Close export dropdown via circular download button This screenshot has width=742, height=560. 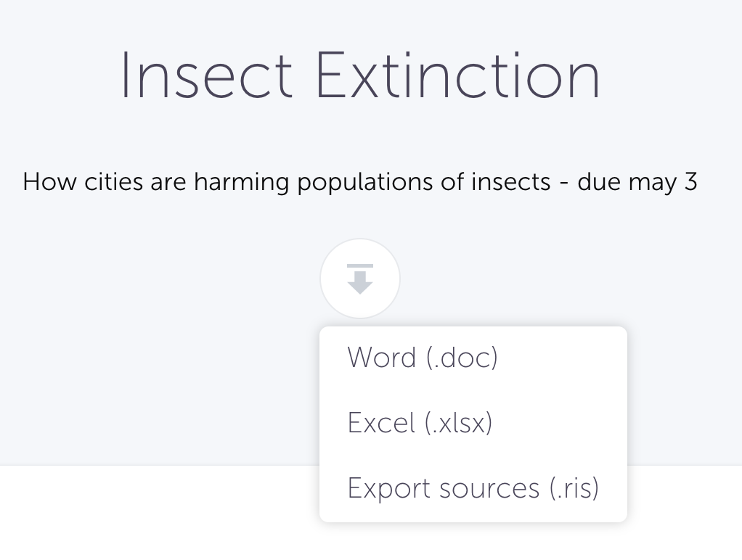(360, 279)
